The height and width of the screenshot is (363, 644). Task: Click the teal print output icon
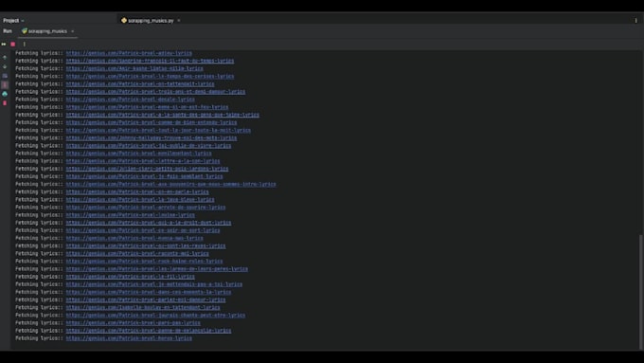5,94
